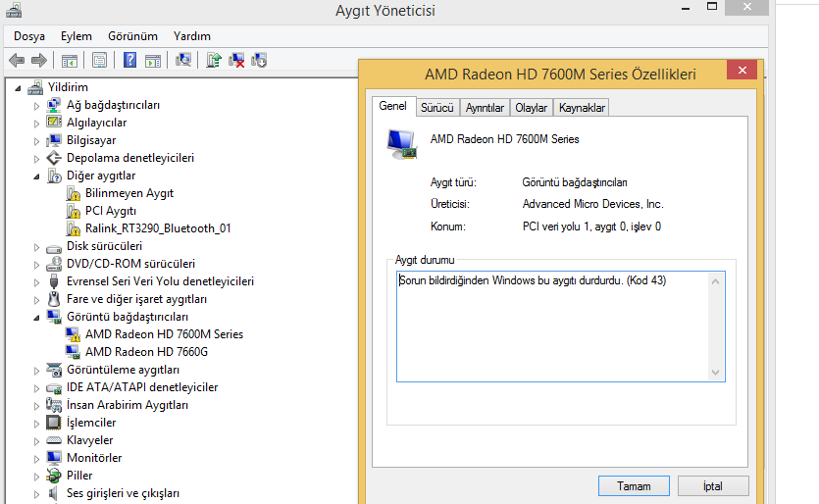Click the Aygıt durumu scrollbar down arrow
Screen dimensions: 819x504
point(716,372)
